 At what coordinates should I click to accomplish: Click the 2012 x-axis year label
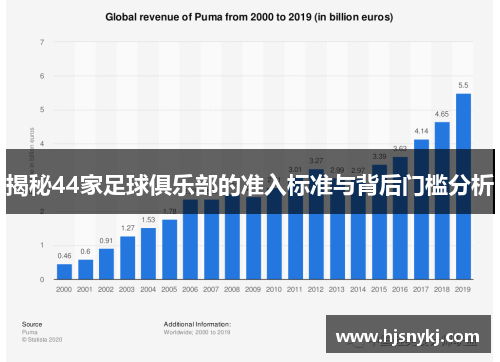tap(316, 289)
